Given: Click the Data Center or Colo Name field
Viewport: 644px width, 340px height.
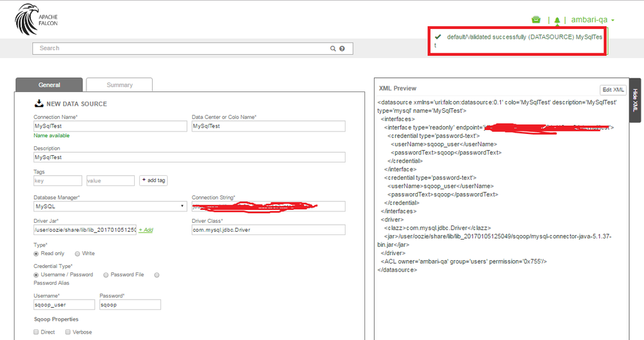Looking at the screenshot, I should pyautogui.click(x=269, y=126).
